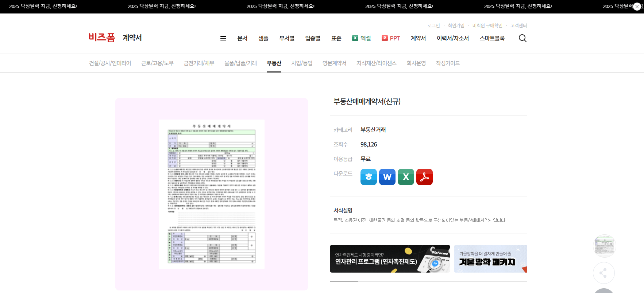644x293 pixels.
Task: Click the 계약서 title beside logo
Action: [x=132, y=38]
